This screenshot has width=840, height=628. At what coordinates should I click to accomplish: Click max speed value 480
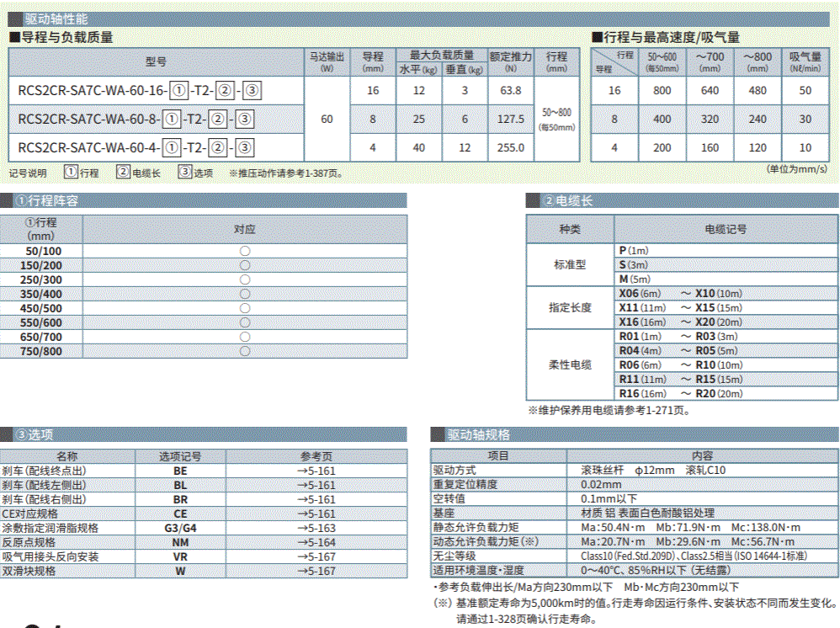coord(758,91)
